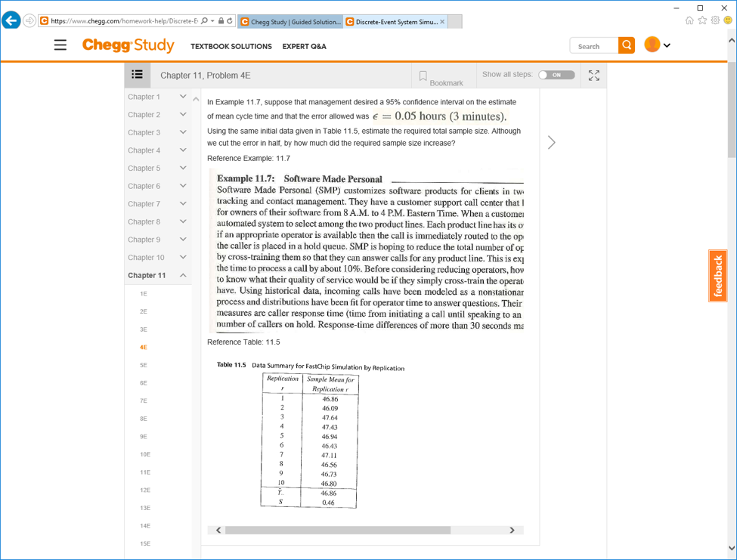
Task: Refresh the page in address bar
Action: [230, 20]
